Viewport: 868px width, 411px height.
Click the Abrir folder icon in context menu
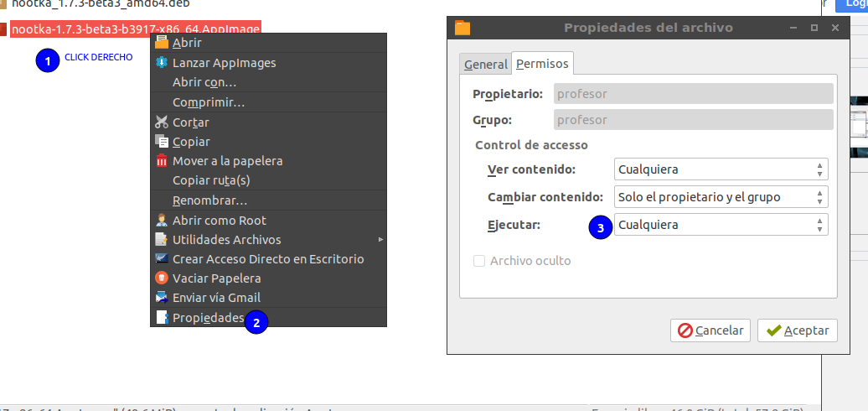coord(162,42)
